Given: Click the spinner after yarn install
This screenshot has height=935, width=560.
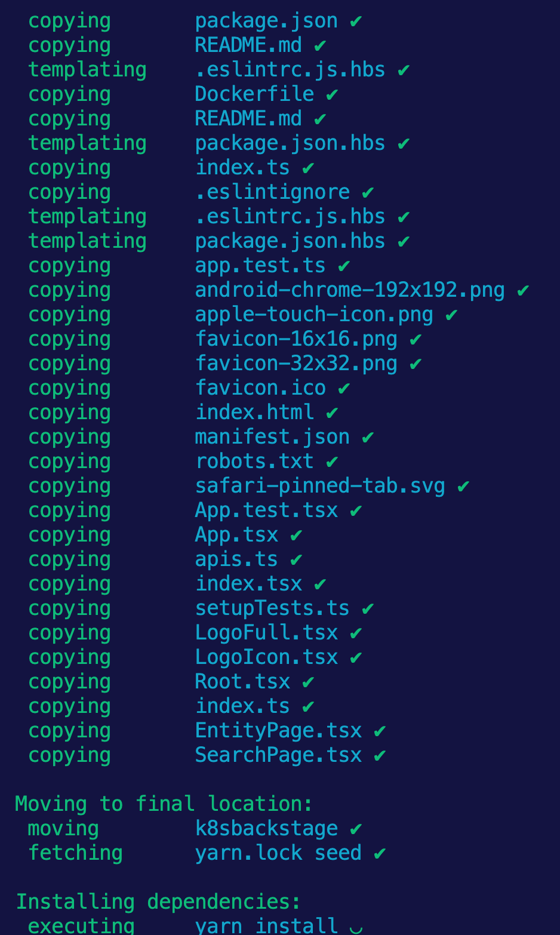Looking at the screenshot, I should coord(356,927).
